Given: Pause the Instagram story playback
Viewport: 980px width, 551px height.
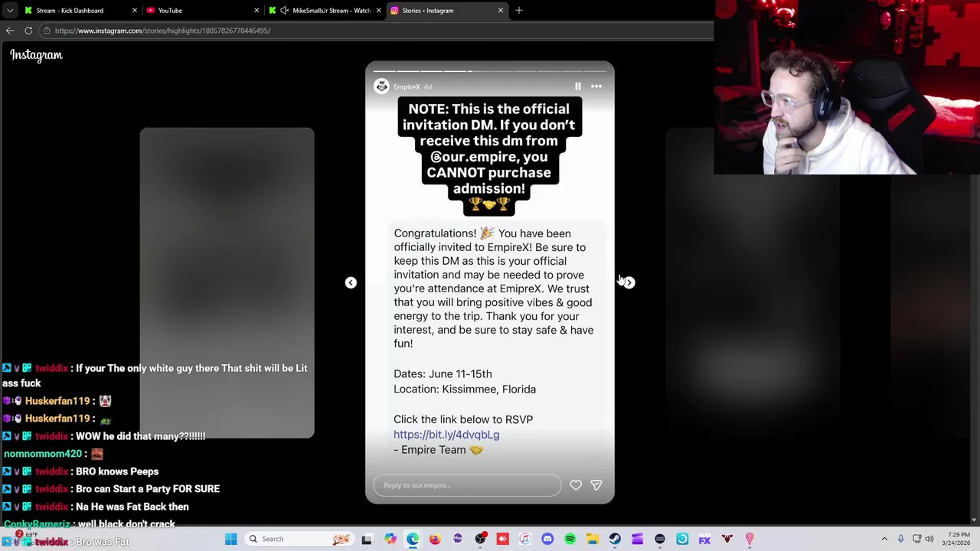Looking at the screenshot, I should click(x=578, y=86).
